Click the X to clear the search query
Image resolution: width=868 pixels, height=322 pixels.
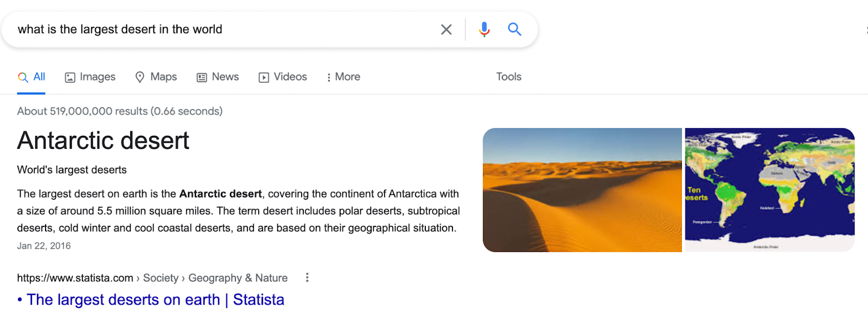tap(446, 29)
